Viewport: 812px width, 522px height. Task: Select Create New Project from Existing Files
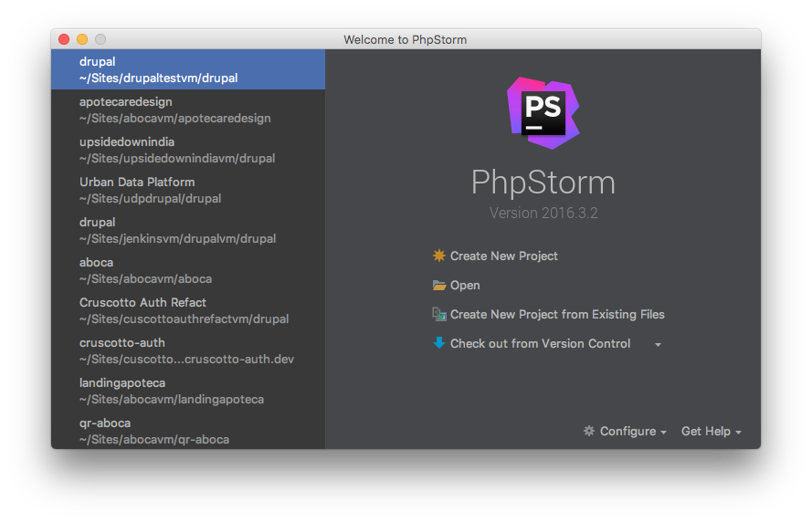click(557, 314)
